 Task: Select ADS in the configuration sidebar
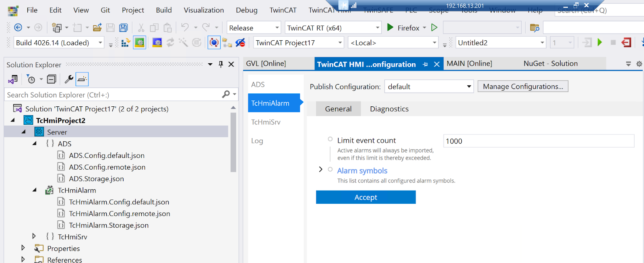258,85
